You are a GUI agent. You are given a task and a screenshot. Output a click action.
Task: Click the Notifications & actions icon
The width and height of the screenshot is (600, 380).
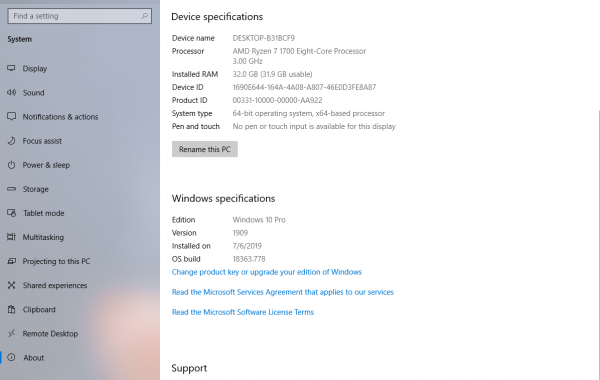click(11, 117)
